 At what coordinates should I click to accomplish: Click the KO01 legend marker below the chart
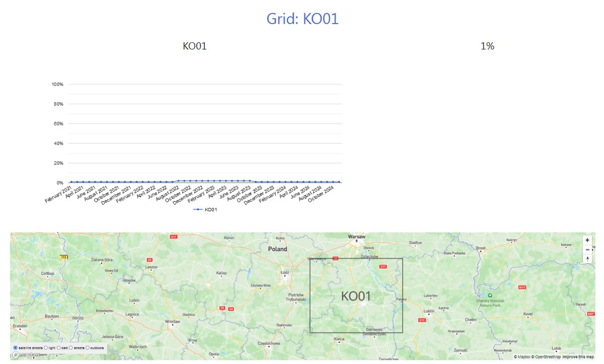coord(198,210)
